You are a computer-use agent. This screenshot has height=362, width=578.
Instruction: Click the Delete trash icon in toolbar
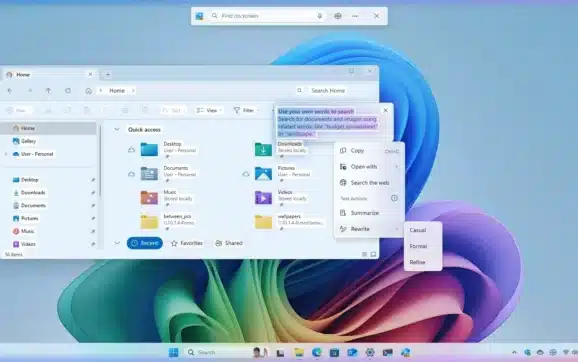145,110
